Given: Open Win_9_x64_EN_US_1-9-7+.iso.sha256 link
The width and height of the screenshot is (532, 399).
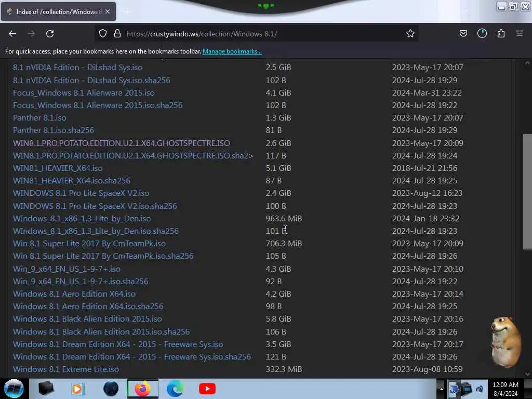Looking at the screenshot, I should tap(81, 282).
